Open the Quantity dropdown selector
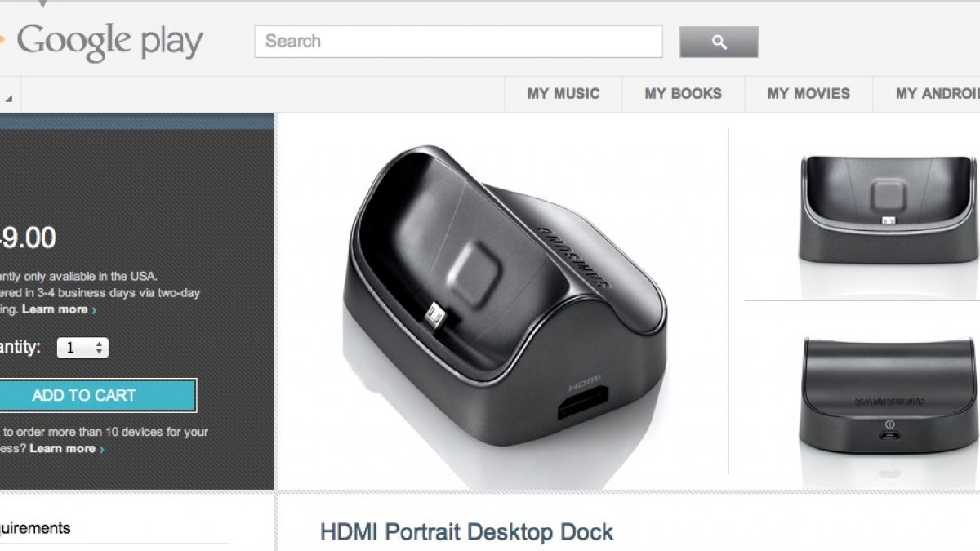Image resolution: width=980 pixels, height=551 pixels. pos(82,348)
